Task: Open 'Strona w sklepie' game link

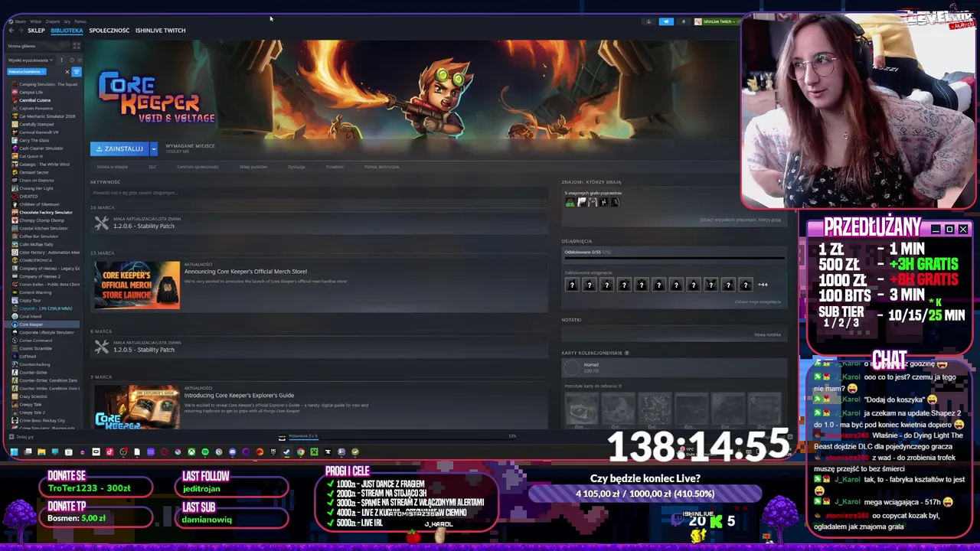Action: [112, 167]
